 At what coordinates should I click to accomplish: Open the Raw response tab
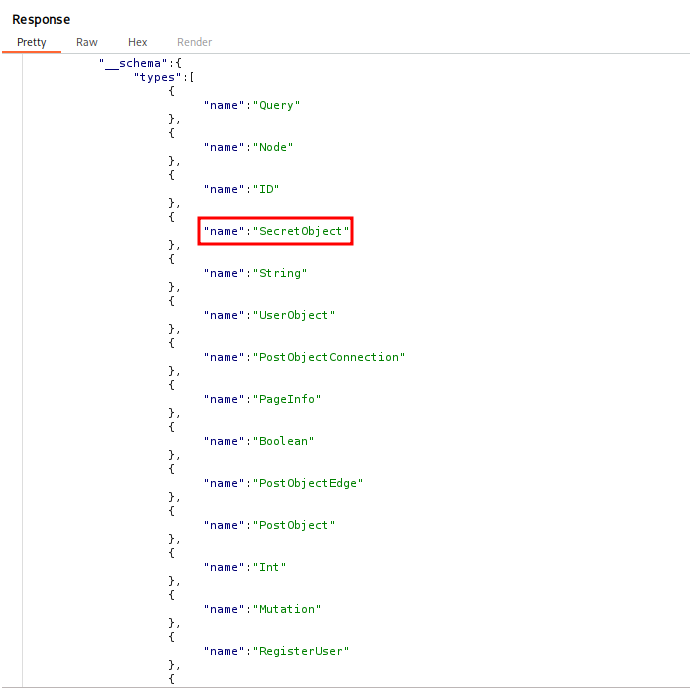pos(87,42)
